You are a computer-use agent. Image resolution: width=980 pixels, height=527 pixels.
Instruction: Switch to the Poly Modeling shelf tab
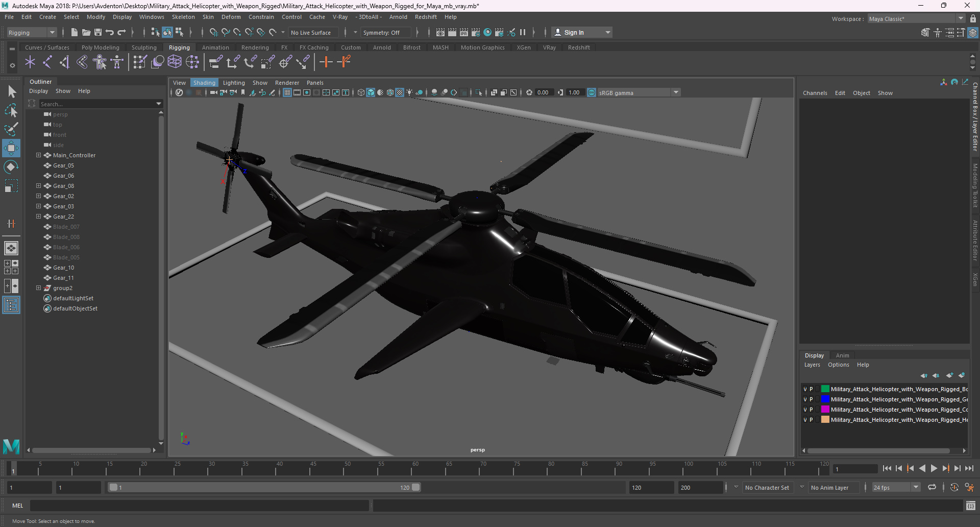tap(100, 47)
